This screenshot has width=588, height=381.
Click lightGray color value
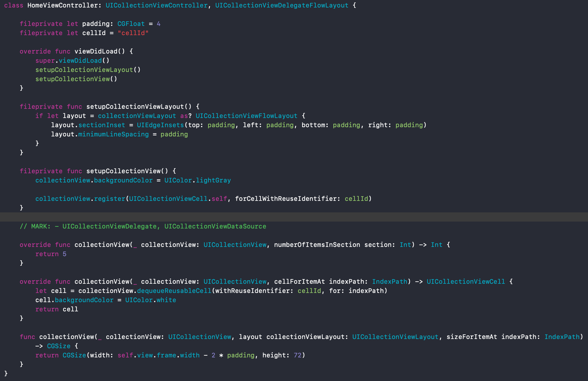click(213, 180)
